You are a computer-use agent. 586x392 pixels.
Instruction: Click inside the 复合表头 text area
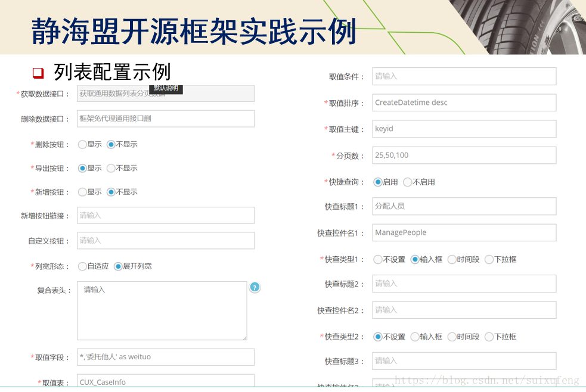[161, 310]
